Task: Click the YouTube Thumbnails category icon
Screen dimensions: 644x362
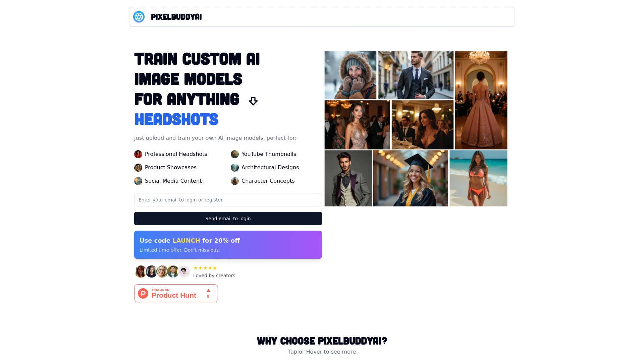Action: coord(234,154)
